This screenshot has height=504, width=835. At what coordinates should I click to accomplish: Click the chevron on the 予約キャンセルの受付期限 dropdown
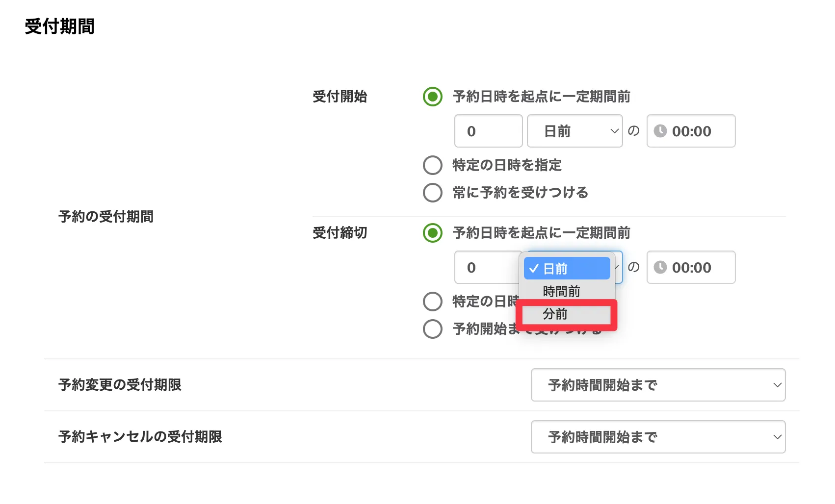tap(777, 437)
